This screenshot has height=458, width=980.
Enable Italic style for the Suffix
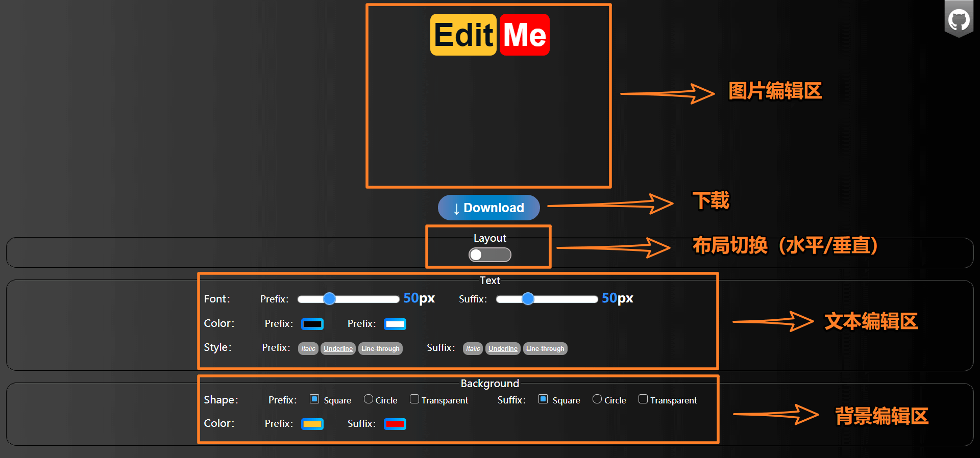pyautogui.click(x=473, y=348)
